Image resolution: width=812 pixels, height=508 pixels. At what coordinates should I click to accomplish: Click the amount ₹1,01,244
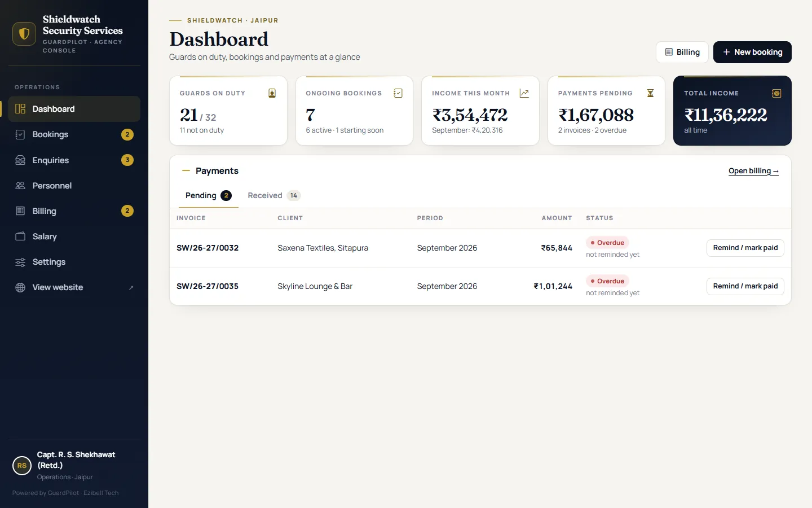553,286
